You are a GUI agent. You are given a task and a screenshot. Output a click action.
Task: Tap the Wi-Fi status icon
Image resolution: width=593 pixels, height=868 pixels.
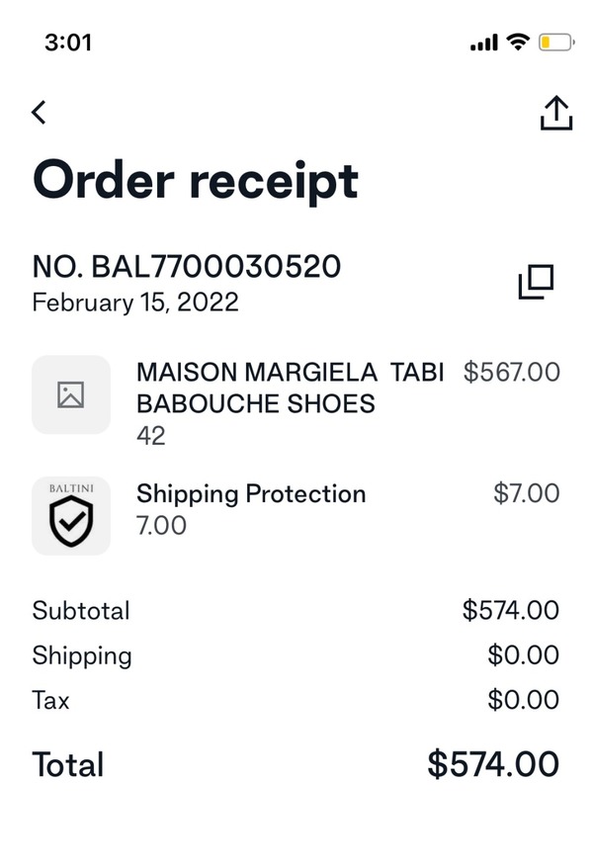point(517,43)
